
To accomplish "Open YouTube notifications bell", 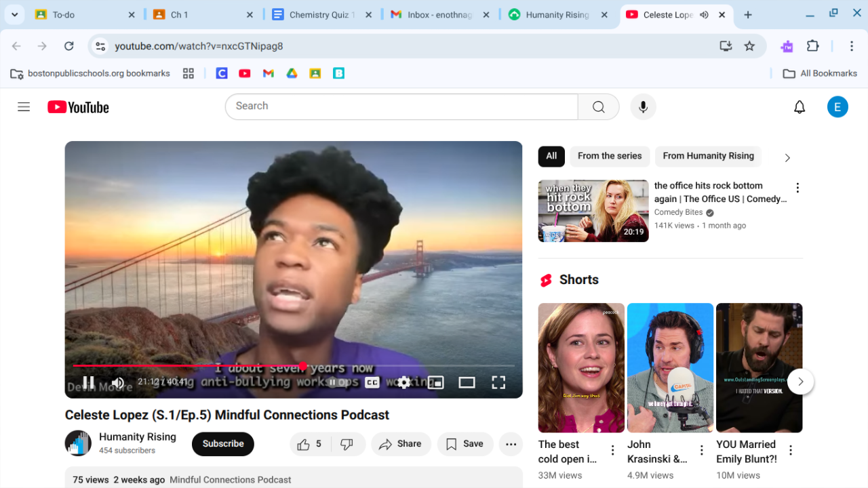I will click(x=800, y=107).
